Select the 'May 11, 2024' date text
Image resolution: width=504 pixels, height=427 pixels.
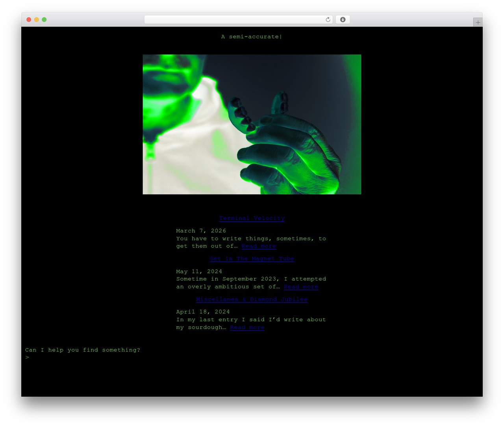click(x=199, y=271)
